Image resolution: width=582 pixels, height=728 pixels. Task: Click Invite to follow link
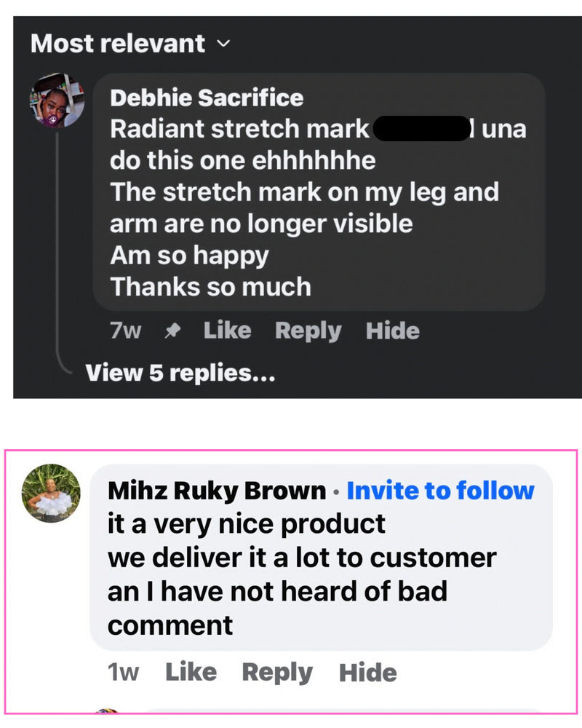point(440,491)
